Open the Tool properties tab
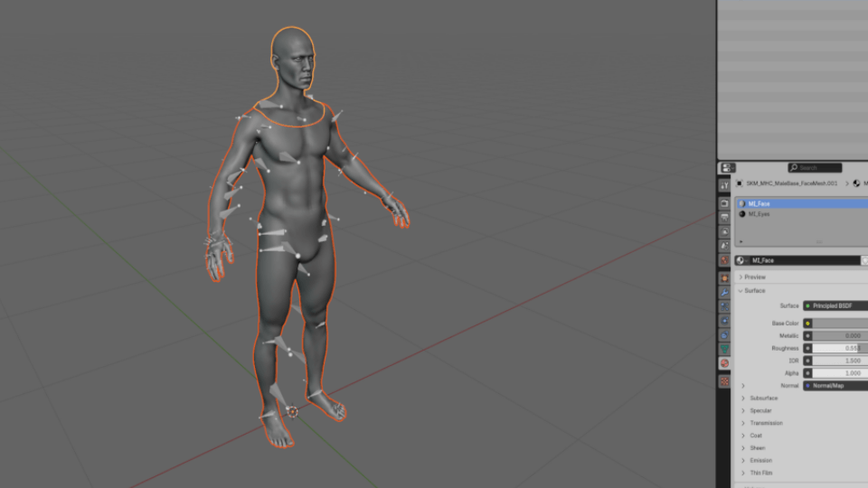This screenshot has width=868, height=488. tap(724, 185)
